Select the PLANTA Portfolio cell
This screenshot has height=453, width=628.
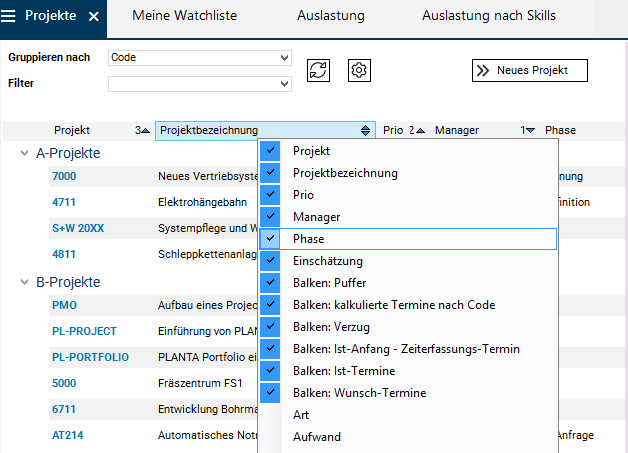[x=207, y=357]
